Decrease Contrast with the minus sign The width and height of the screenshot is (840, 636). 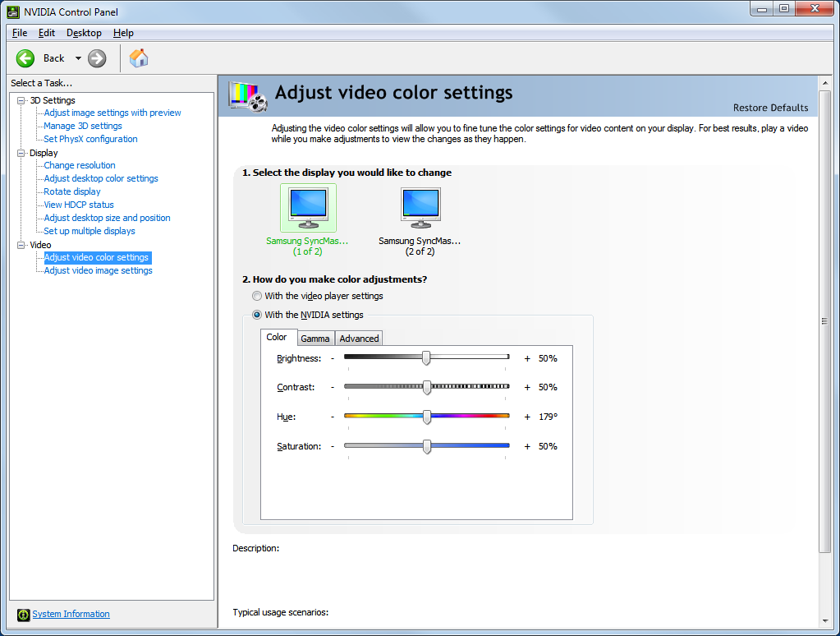coord(333,387)
